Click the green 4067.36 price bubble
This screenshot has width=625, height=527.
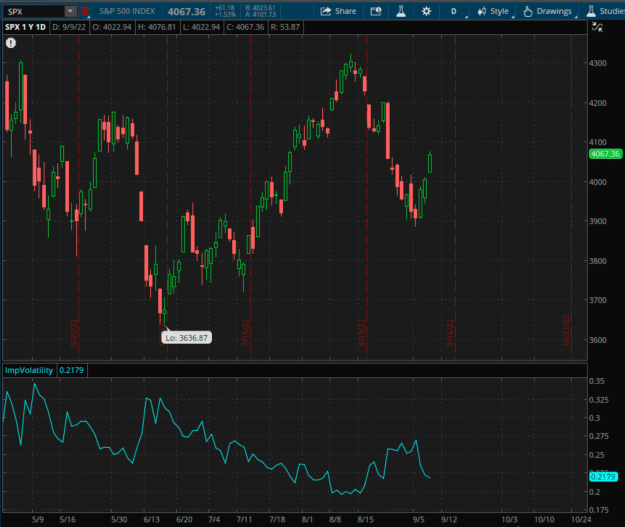click(x=605, y=154)
